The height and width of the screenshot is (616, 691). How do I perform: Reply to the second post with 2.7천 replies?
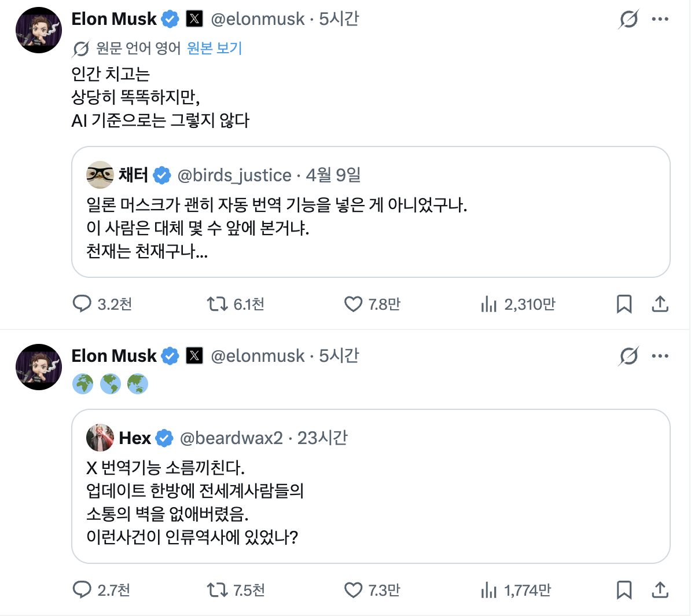click(x=82, y=590)
